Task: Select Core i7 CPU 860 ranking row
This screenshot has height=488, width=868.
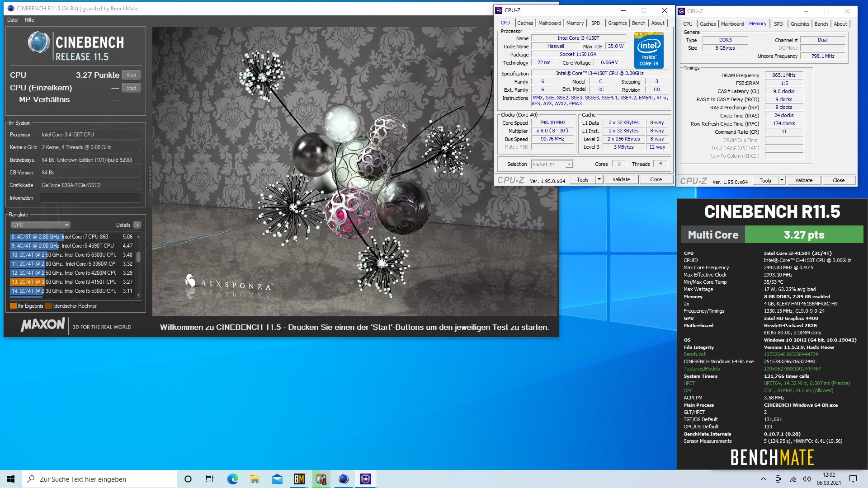Action: [x=72, y=237]
